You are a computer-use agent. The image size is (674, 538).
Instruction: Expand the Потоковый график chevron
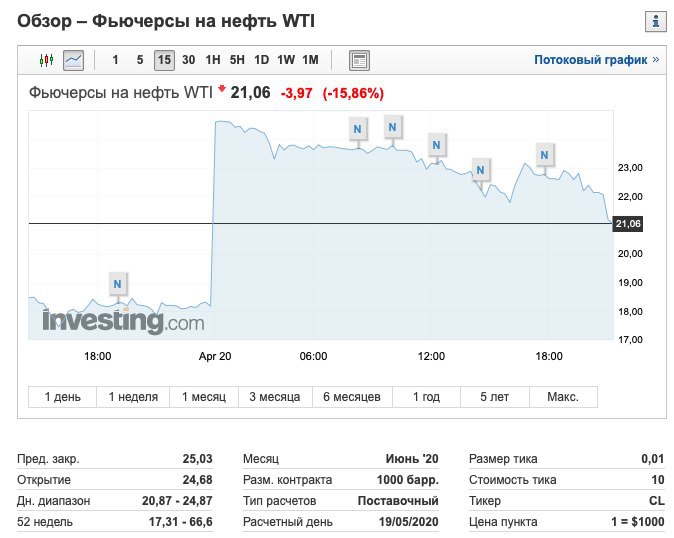(x=656, y=60)
